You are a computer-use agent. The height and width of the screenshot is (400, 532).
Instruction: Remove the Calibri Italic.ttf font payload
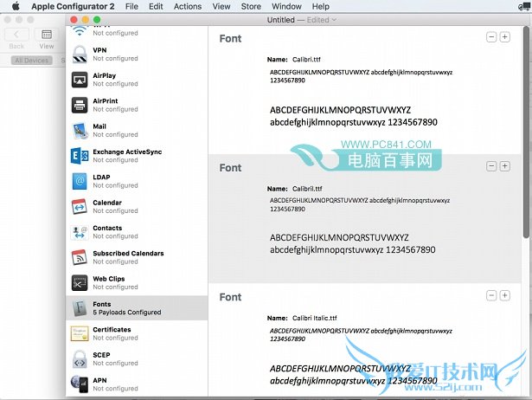coord(491,296)
